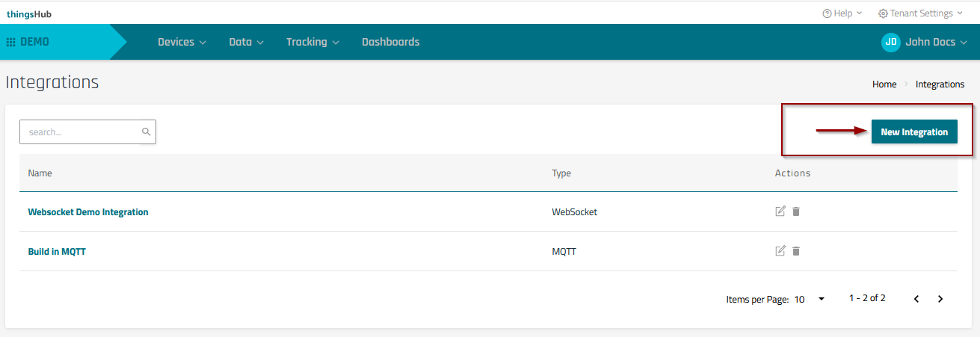Delete the Build in MQTT integration
980x337 pixels.
[x=796, y=251]
